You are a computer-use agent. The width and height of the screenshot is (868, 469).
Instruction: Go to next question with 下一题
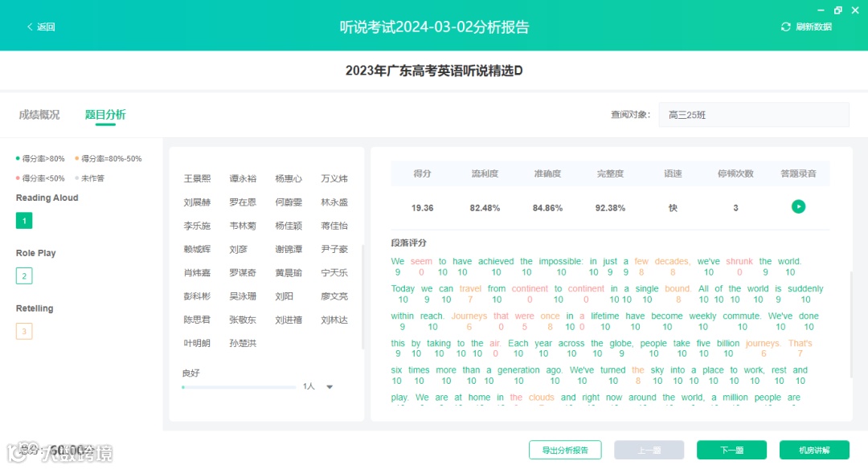tap(731, 451)
